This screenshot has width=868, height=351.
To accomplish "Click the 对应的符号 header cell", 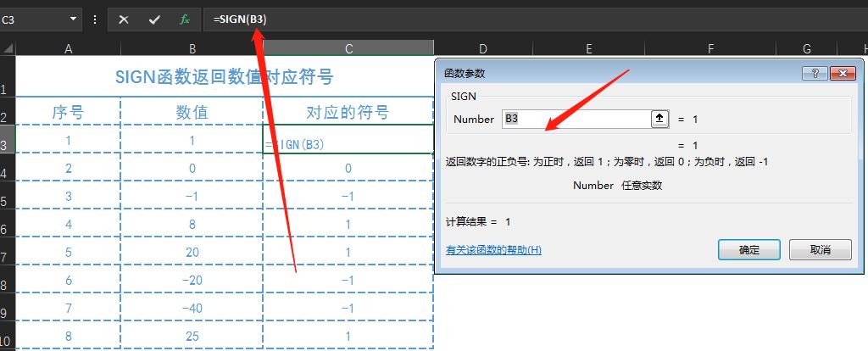I will click(348, 111).
